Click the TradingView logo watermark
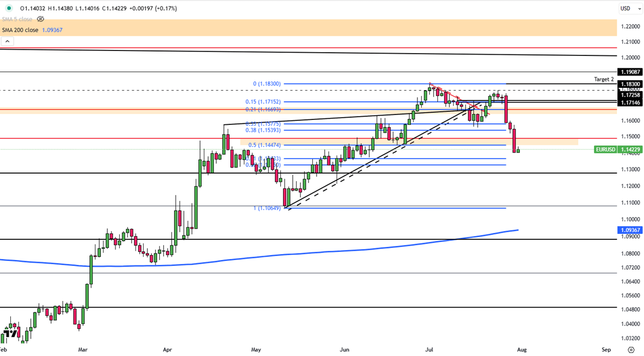Image resolution: width=644 pixels, height=356 pixels. click(9, 333)
